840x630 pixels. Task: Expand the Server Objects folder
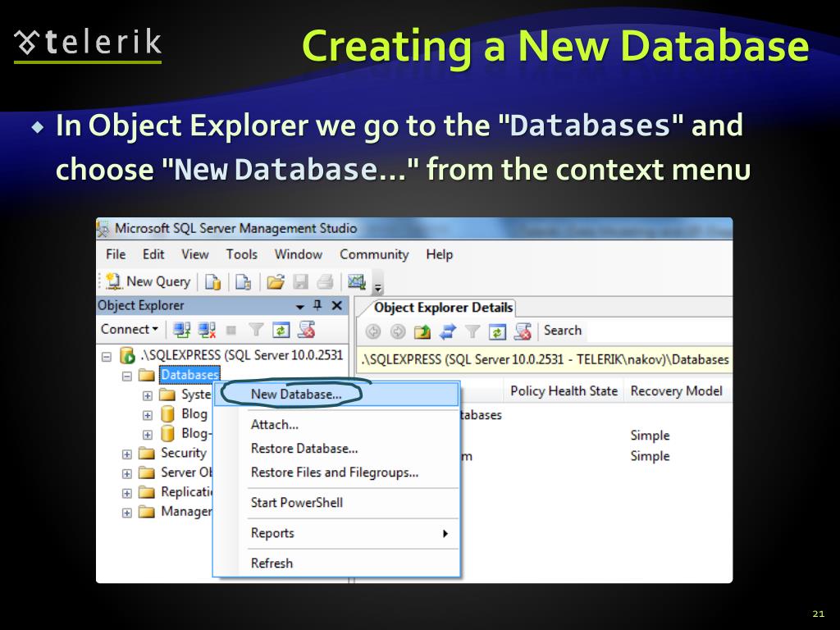pos(126,473)
